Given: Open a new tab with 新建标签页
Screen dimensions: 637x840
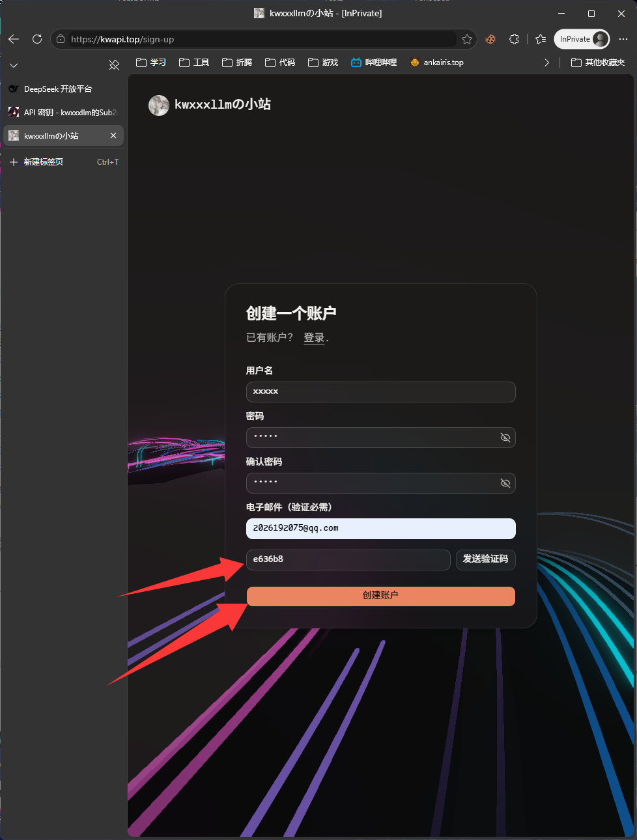Looking at the screenshot, I should click(x=63, y=161).
